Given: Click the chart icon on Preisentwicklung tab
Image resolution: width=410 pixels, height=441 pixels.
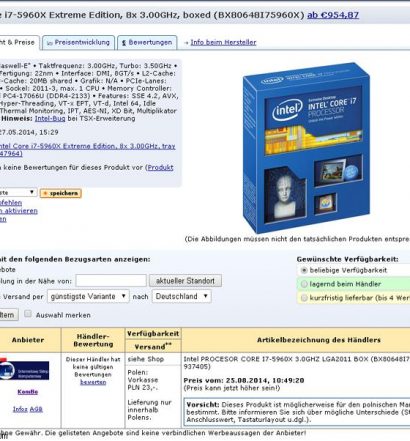Looking at the screenshot, I should tap(50, 43).
